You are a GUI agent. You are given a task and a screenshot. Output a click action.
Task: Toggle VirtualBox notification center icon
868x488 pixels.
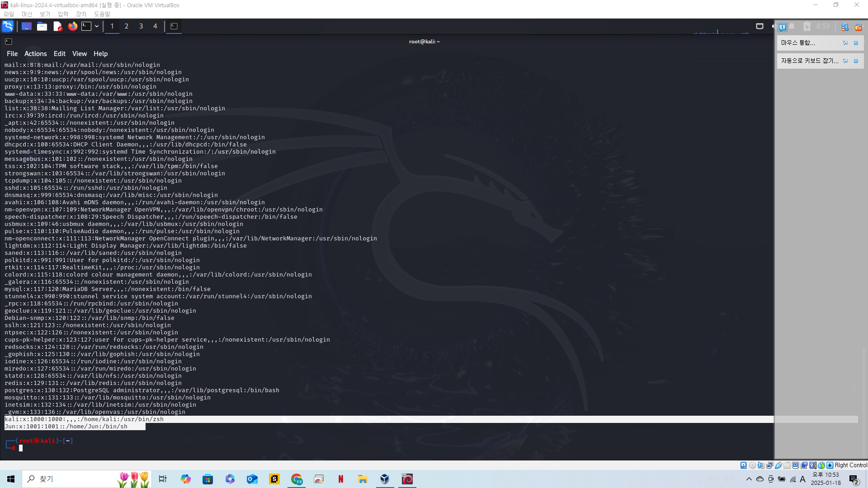[782, 27]
